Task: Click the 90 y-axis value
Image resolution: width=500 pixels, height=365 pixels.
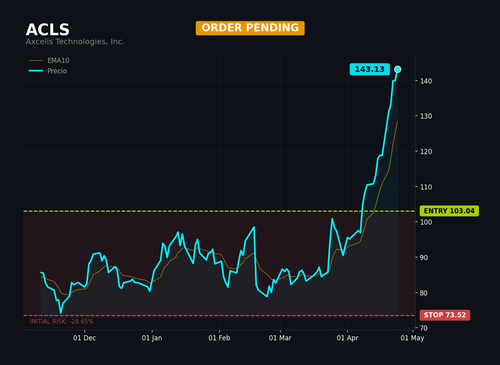Action: [x=424, y=258]
